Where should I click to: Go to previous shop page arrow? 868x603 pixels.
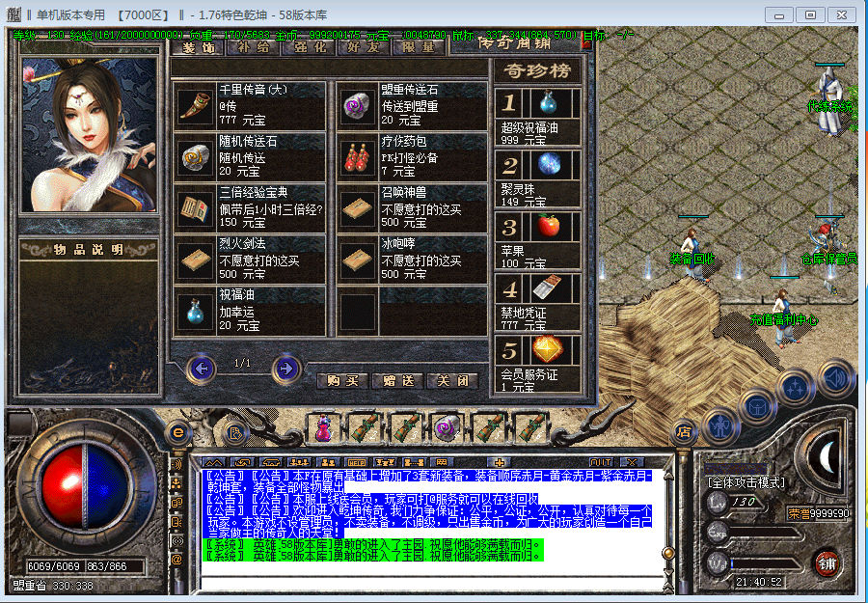pyautogui.click(x=201, y=368)
